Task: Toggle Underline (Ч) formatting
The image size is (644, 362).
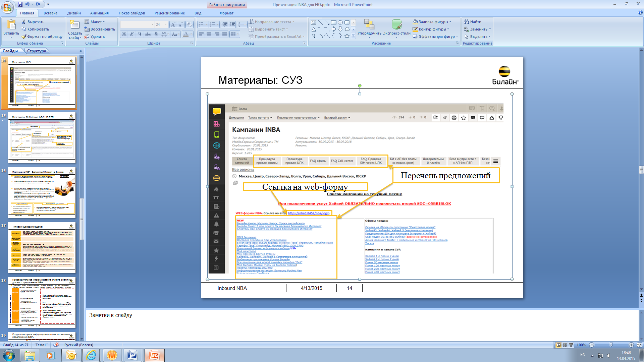Action: [x=140, y=34]
